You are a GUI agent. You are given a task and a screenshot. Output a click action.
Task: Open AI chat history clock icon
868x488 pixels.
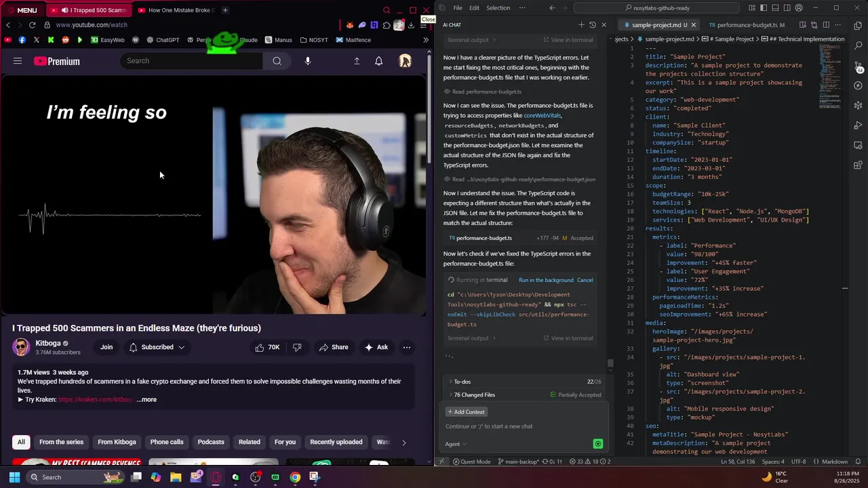(593, 25)
